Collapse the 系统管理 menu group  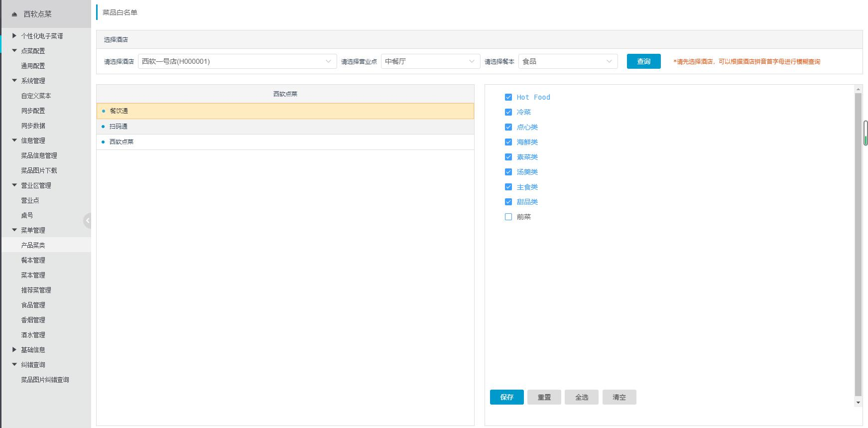click(14, 81)
